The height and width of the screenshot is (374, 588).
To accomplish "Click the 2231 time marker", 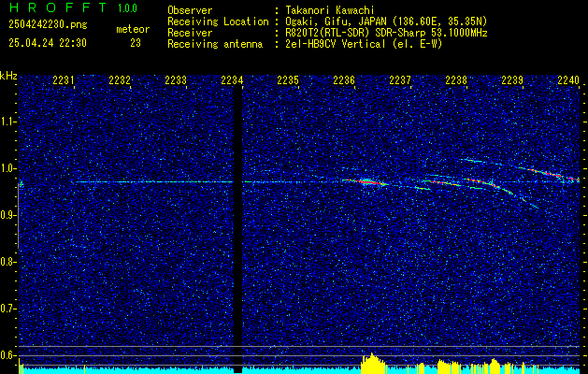I will tap(64, 80).
